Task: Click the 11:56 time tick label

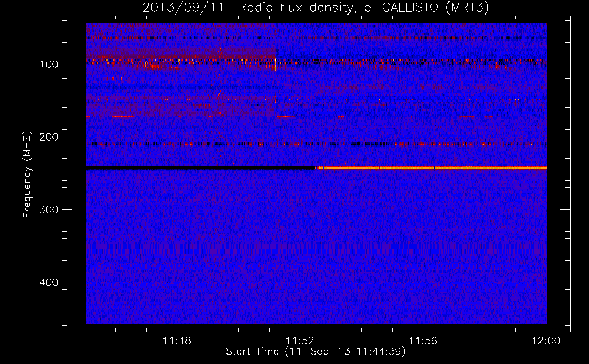Action: pyautogui.click(x=423, y=341)
